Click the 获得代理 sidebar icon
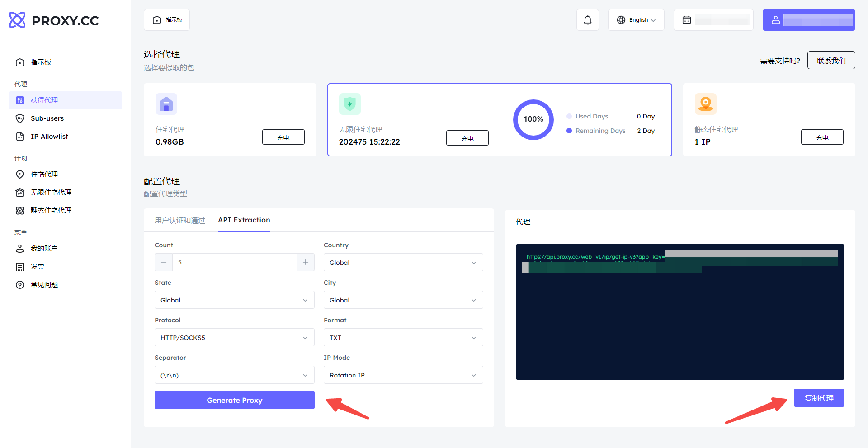Viewport: 868px width, 448px height. (20, 100)
